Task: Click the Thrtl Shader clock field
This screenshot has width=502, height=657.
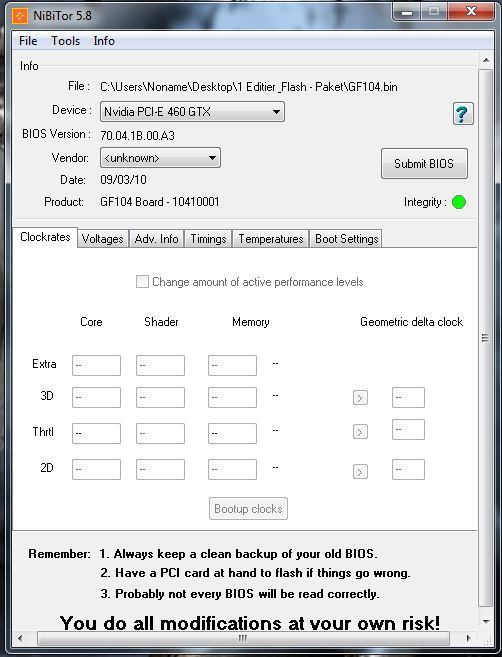Action: coord(160,433)
